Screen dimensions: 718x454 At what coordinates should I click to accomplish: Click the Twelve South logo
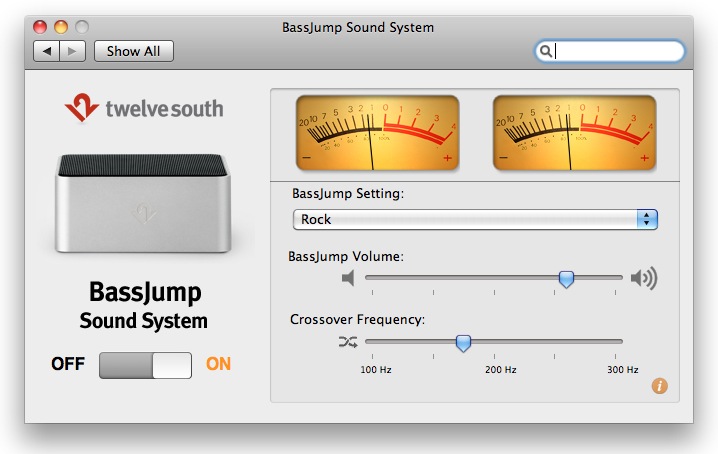click(x=143, y=109)
